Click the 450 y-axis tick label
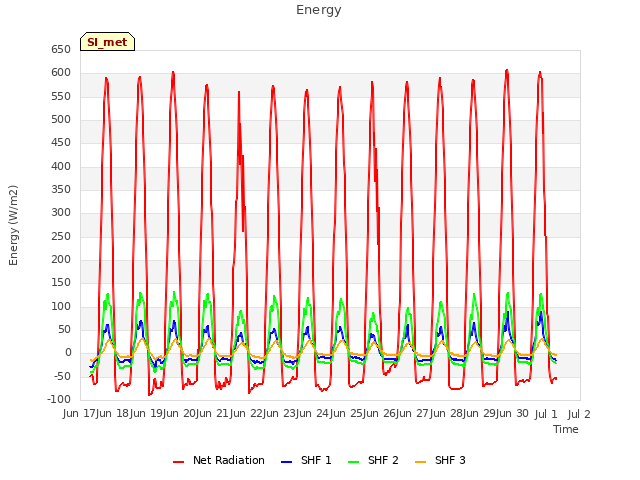640x480 pixels. tap(61, 143)
